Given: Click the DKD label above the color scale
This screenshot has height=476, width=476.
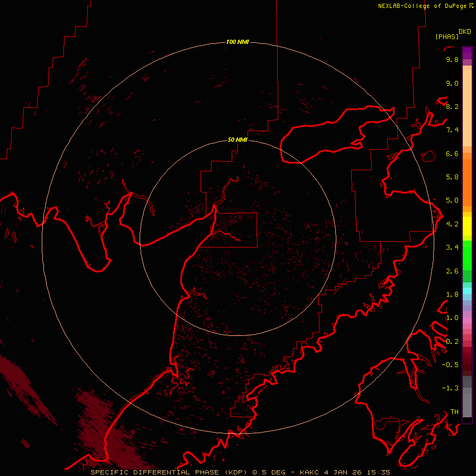Looking at the screenshot, I should tap(465, 32).
